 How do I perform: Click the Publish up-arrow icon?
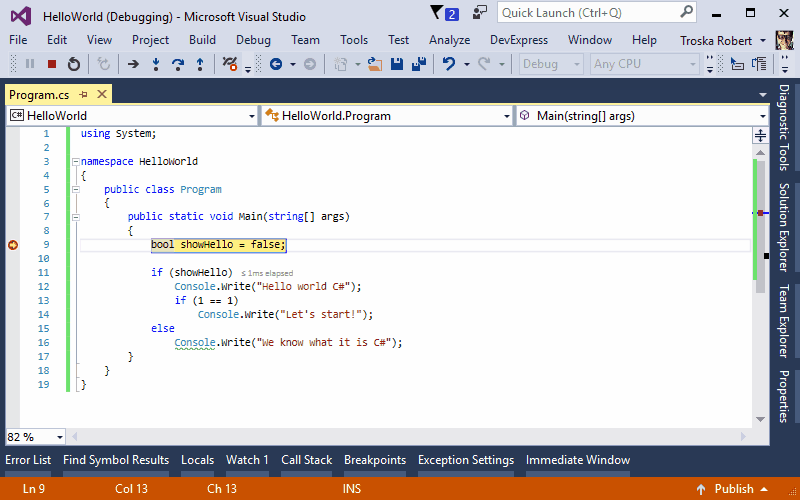[x=701, y=489]
